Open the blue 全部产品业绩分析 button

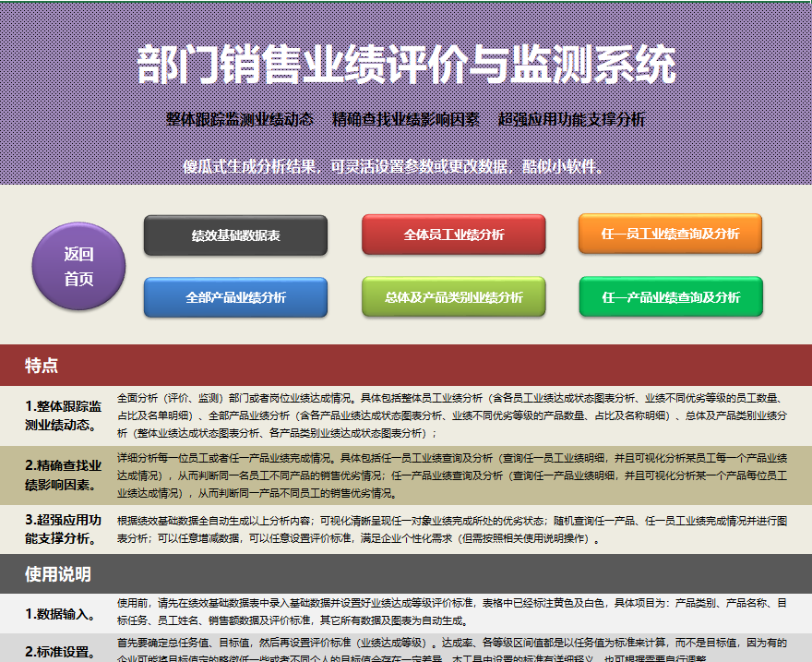pyautogui.click(x=235, y=297)
